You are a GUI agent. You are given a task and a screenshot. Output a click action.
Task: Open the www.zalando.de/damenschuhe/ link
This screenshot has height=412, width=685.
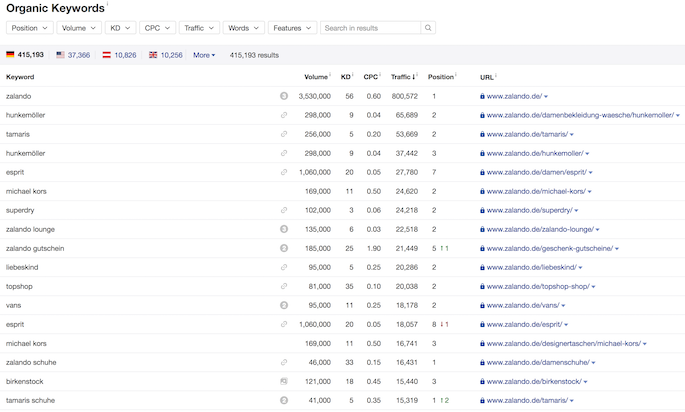coord(538,362)
